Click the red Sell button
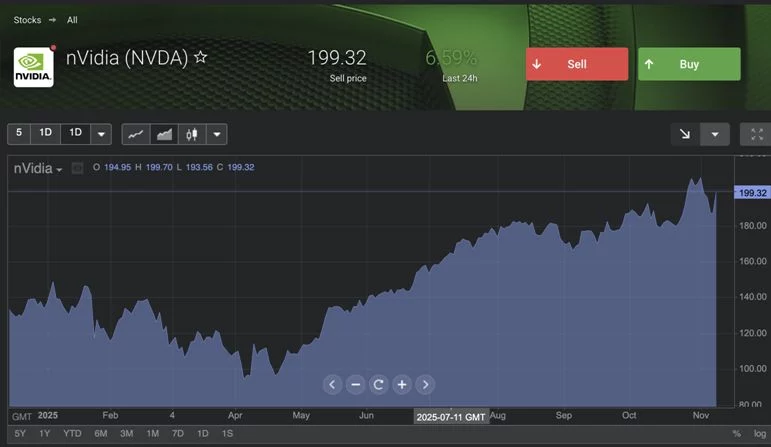 coord(577,64)
